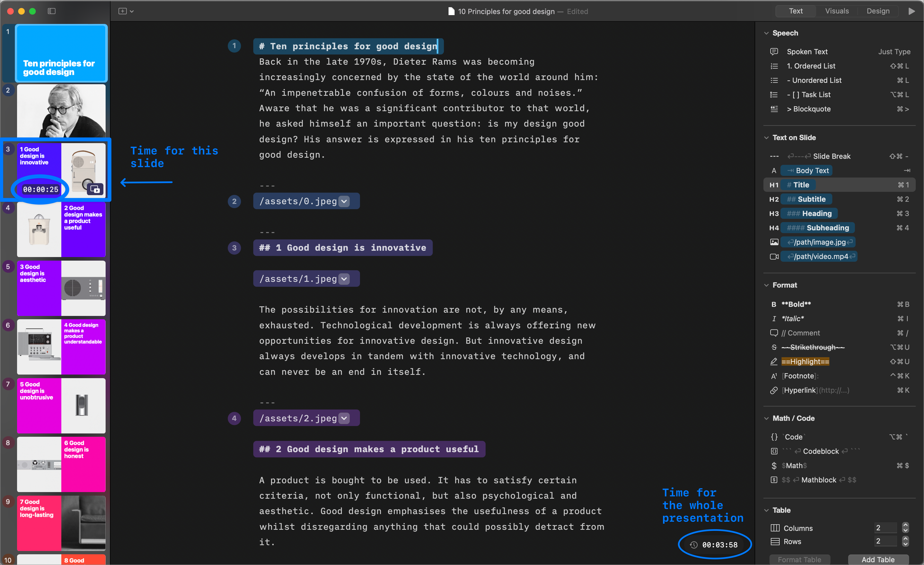
Task: Apply the Subtitle H2 style
Action: 839,199
